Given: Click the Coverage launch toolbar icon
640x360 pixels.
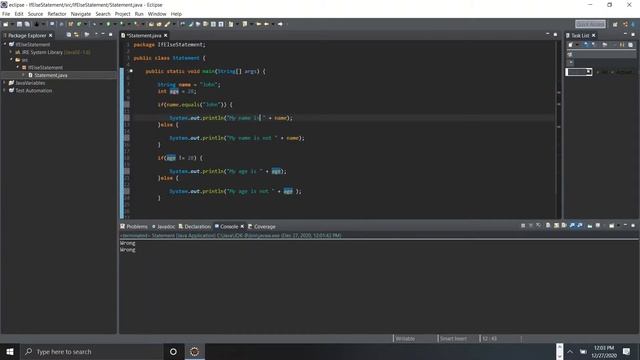Looking at the screenshot, I should [x=122, y=24].
